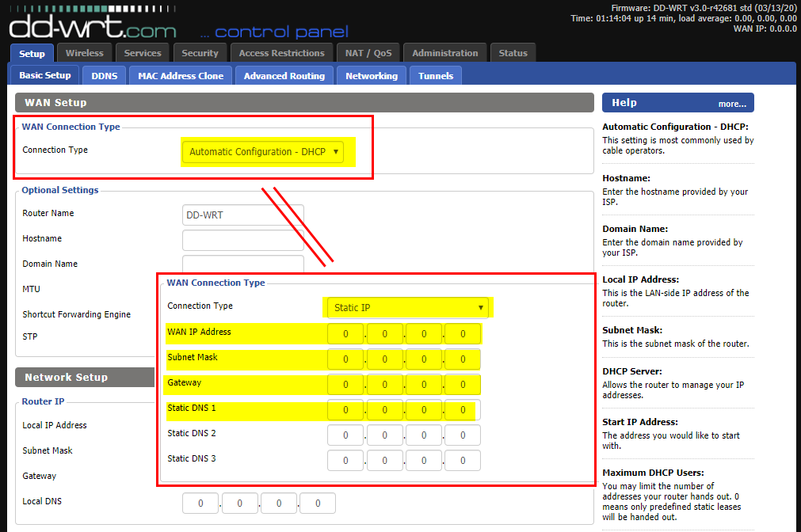Click first octet of Static DNS 3
Image resolution: width=801 pixels, height=532 pixels.
pyautogui.click(x=345, y=461)
